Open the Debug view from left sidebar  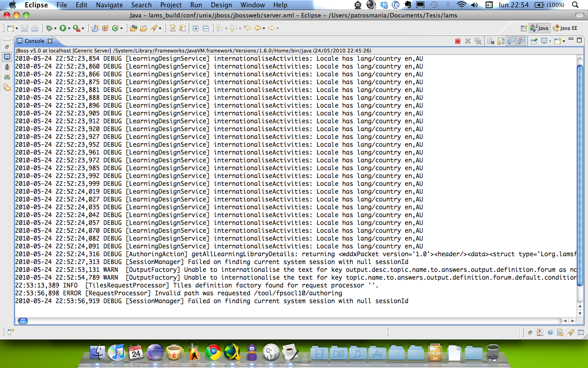(x=7, y=67)
